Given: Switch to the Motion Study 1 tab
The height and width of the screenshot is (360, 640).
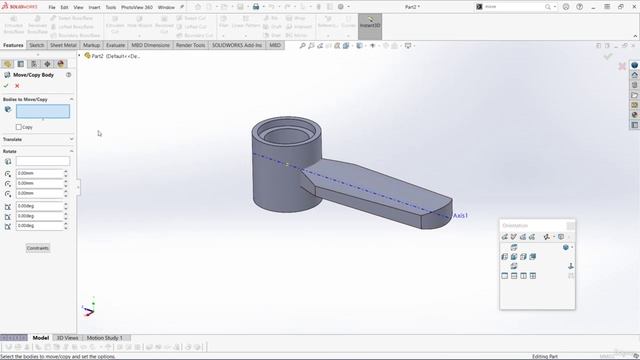Looking at the screenshot, I should (x=104, y=338).
